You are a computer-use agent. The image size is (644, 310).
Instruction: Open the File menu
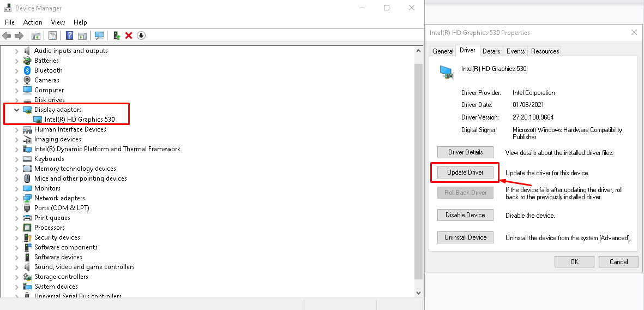[x=9, y=22]
